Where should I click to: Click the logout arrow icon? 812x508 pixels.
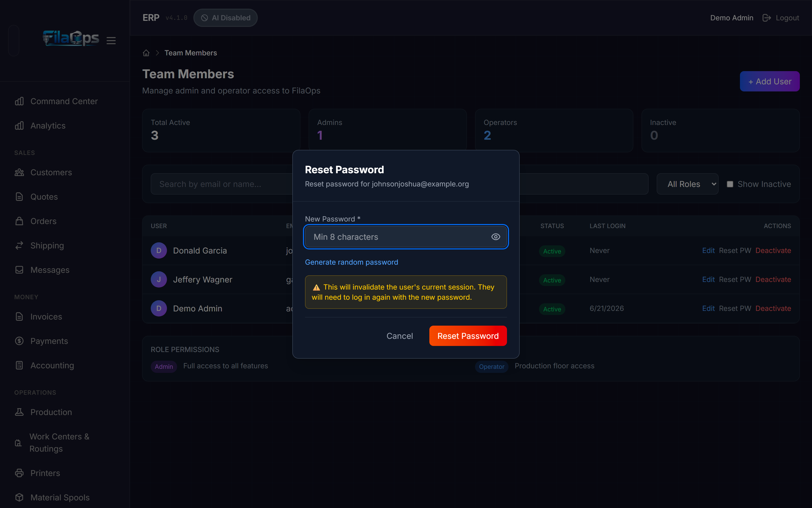click(x=767, y=18)
